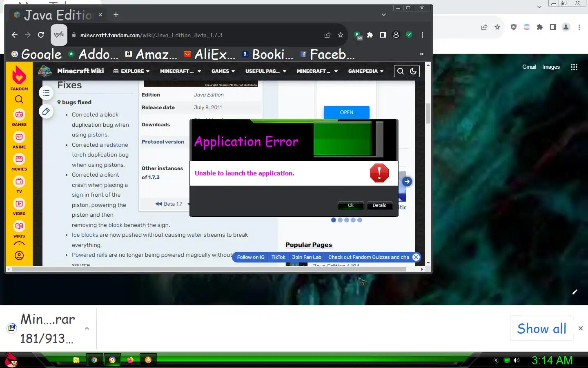Expand the Games nav dropdown
This screenshot has width=588, height=368.
223,71
